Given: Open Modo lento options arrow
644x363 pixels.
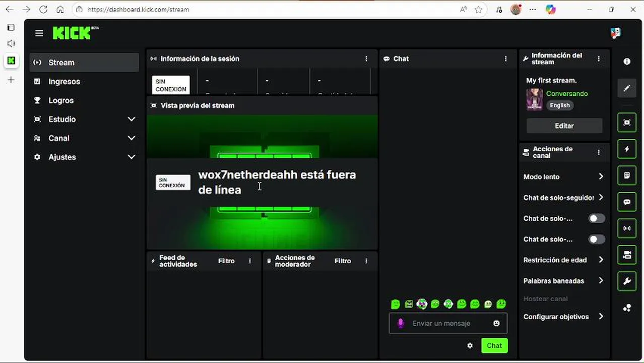Looking at the screenshot, I should (x=601, y=176).
